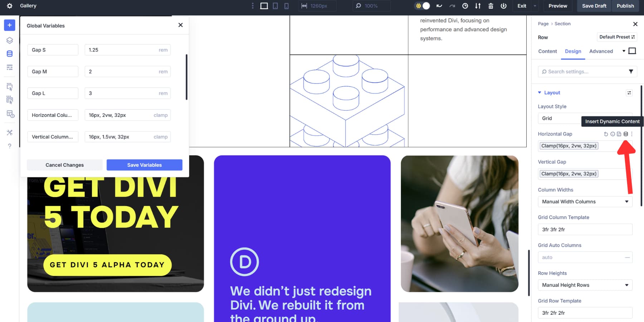Select the phone preview icon in toolbar
This screenshot has width=644, height=322.
click(x=286, y=6)
